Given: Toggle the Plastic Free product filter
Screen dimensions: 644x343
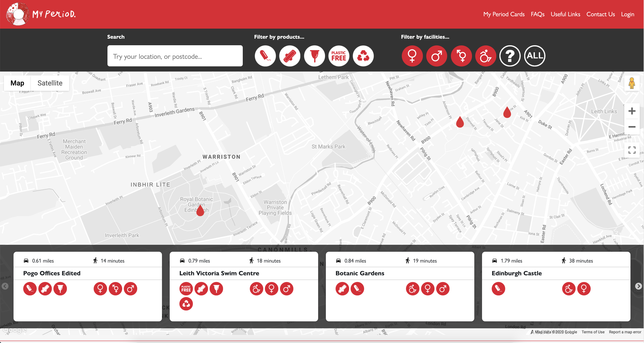Looking at the screenshot, I should click(x=339, y=56).
